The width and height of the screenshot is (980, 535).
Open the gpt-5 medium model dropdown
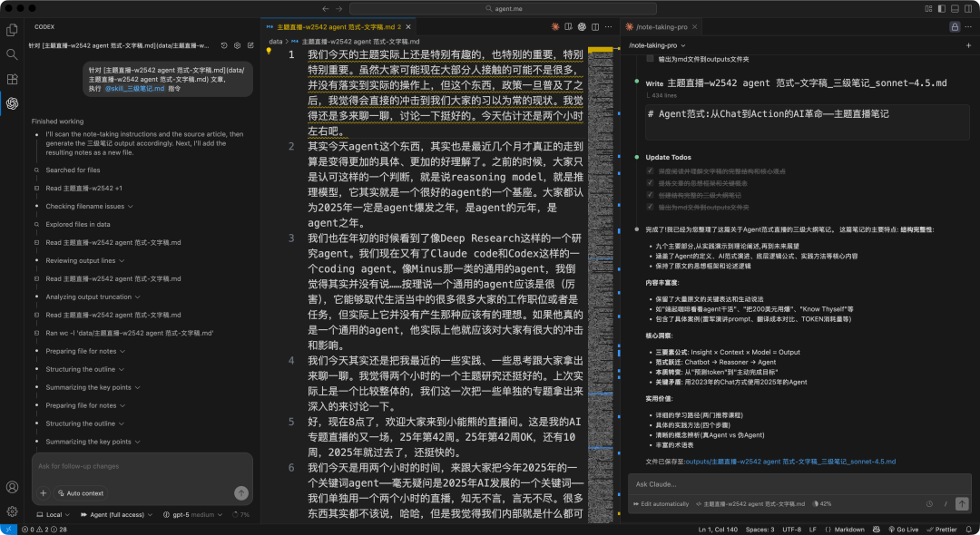point(192,514)
